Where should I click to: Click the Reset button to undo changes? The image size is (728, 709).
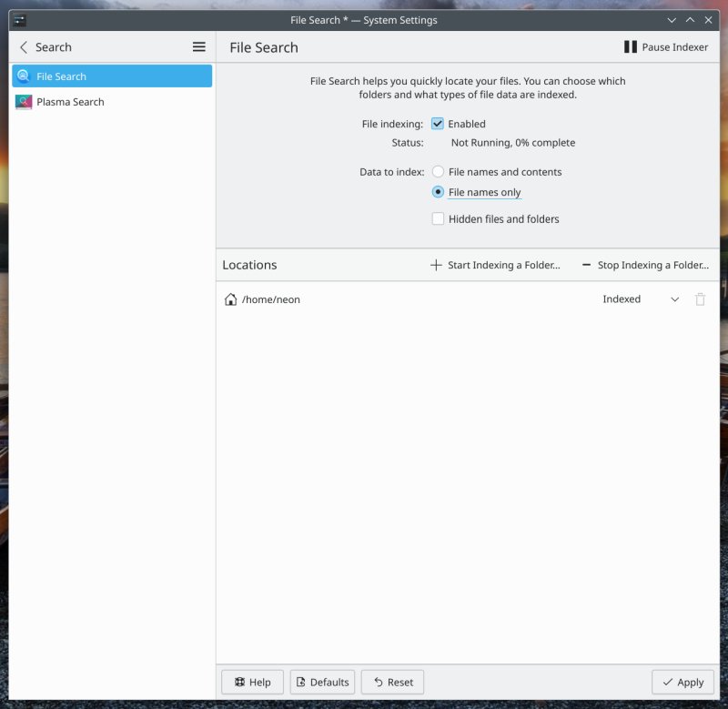click(x=392, y=682)
